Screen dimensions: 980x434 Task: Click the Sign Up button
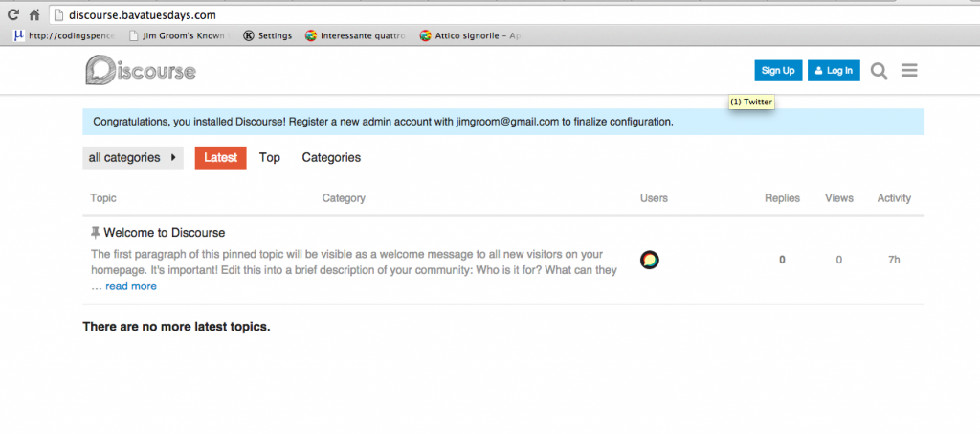[778, 71]
